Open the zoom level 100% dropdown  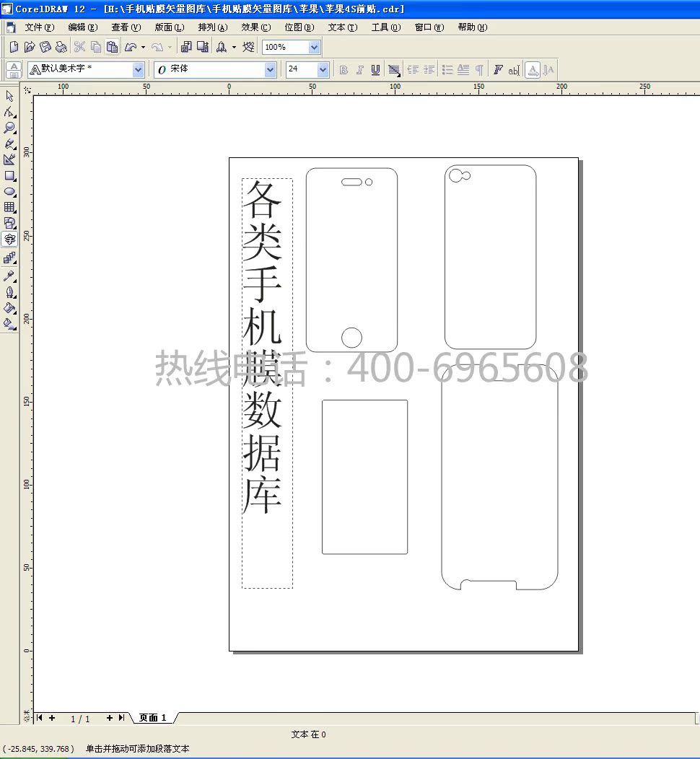314,47
